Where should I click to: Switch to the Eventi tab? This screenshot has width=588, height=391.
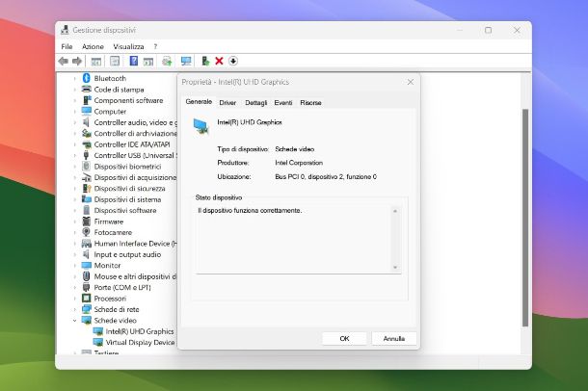pyautogui.click(x=283, y=102)
